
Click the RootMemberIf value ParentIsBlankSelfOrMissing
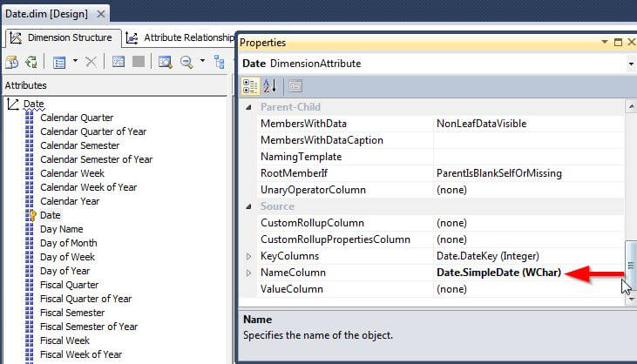click(498, 173)
